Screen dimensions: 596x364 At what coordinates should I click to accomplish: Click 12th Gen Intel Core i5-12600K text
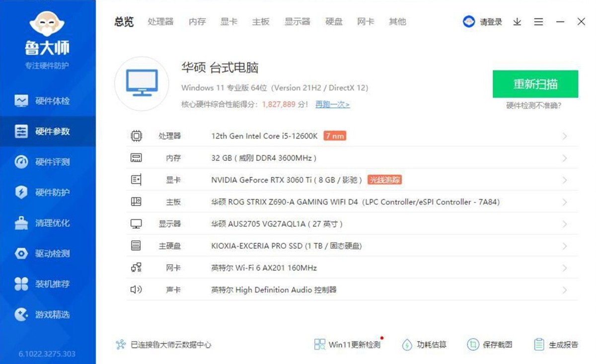click(264, 136)
